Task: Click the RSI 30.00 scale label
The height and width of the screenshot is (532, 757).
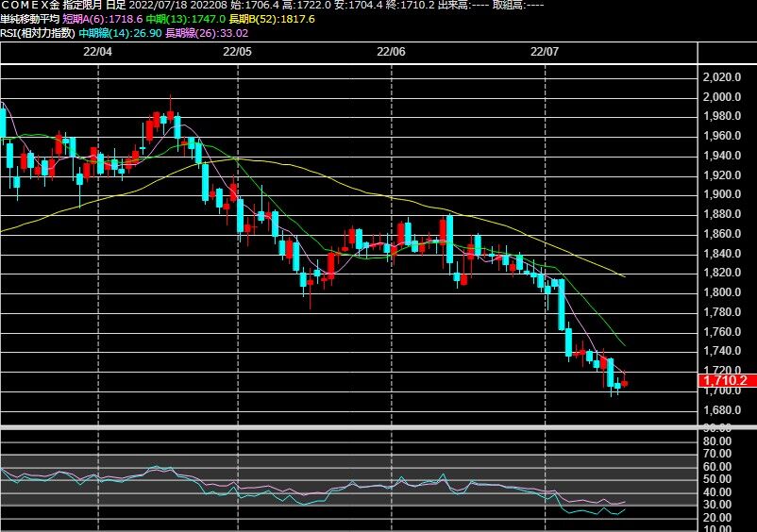Action: 717,505
